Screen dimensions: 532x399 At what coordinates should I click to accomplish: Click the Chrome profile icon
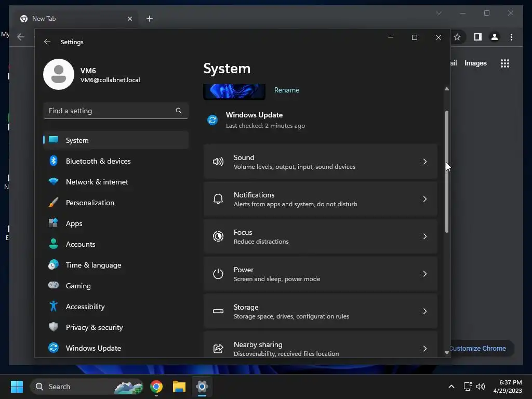(x=495, y=37)
